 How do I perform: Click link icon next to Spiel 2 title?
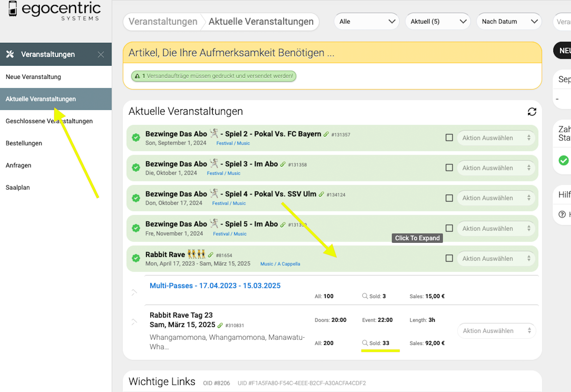coord(326,134)
